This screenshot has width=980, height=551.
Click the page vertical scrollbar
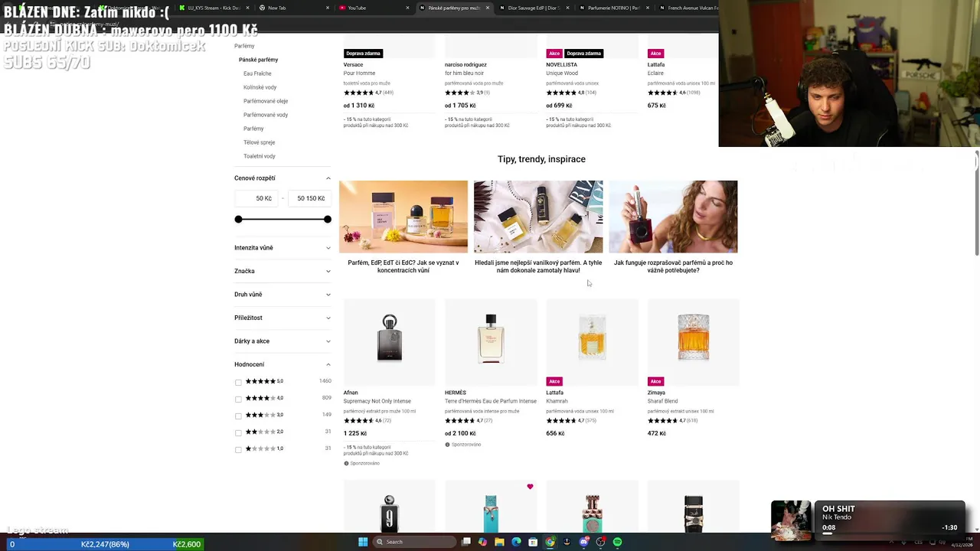click(976, 203)
